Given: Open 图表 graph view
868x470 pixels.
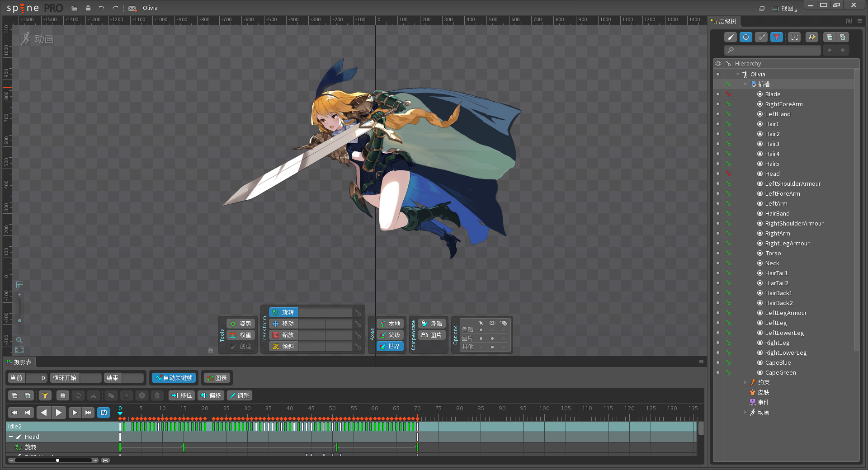Looking at the screenshot, I should (217, 378).
